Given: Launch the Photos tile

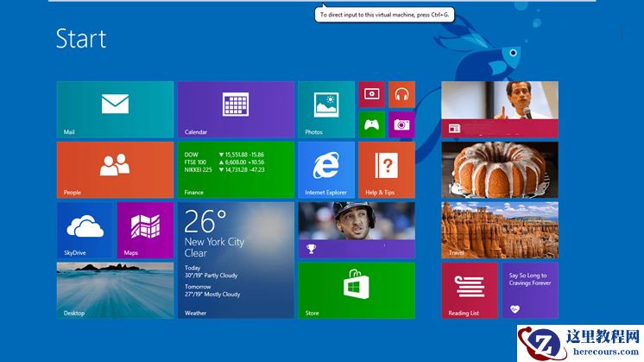Looking at the screenshot, I should [x=326, y=110].
